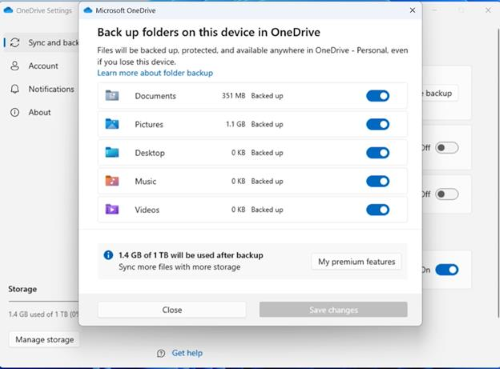Close the Microsoft OneDrive dialog with X

(412, 10)
